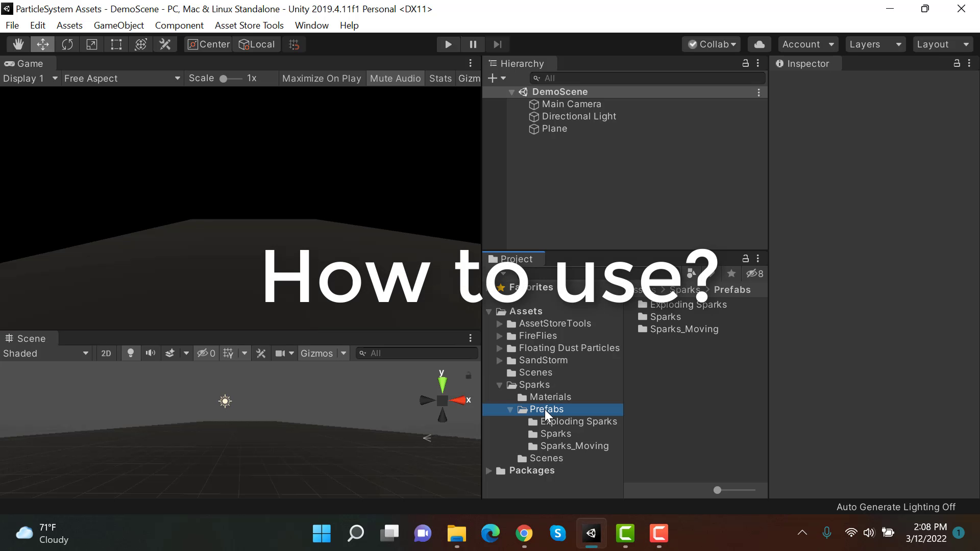
Task: Select the Rotate tool
Action: (67, 44)
